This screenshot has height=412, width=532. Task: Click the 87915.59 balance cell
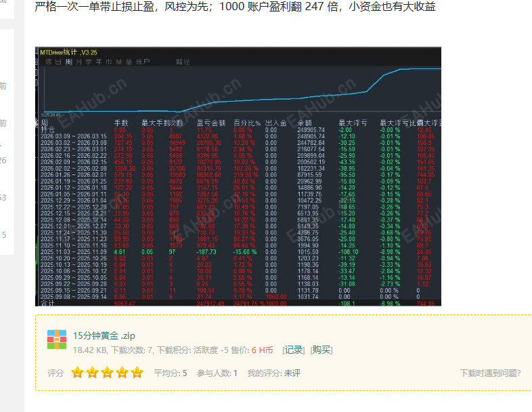pos(309,175)
